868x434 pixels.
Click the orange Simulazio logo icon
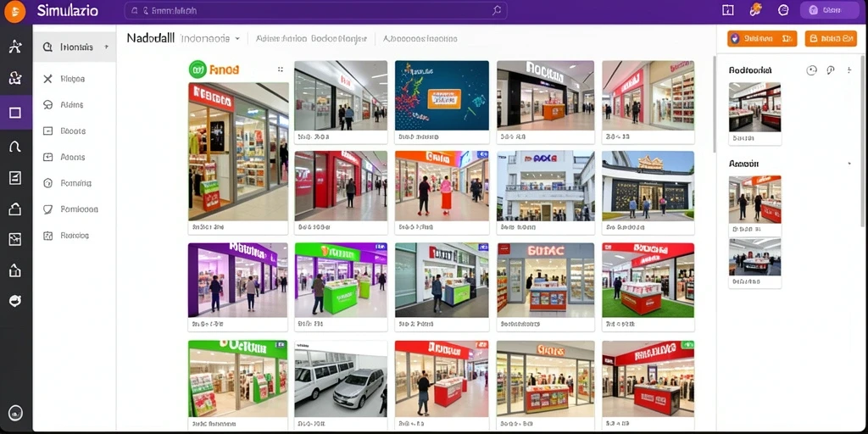coord(15,12)
